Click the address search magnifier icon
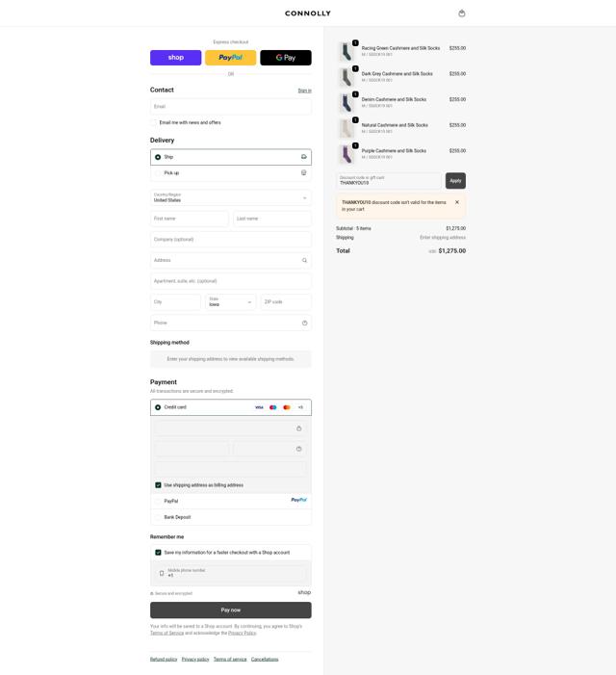This screenshot has width=616, height=675. click(304, 260)
